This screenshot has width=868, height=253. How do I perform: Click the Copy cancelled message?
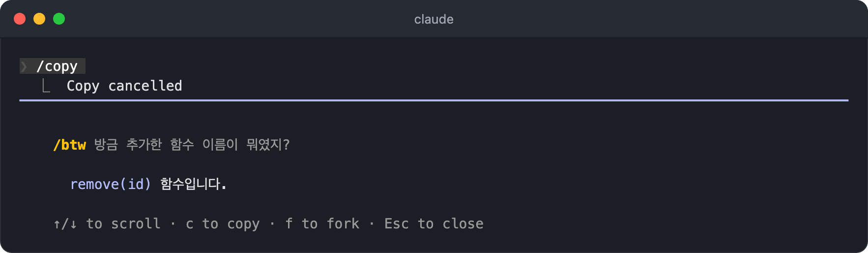[x=124, y=86]
